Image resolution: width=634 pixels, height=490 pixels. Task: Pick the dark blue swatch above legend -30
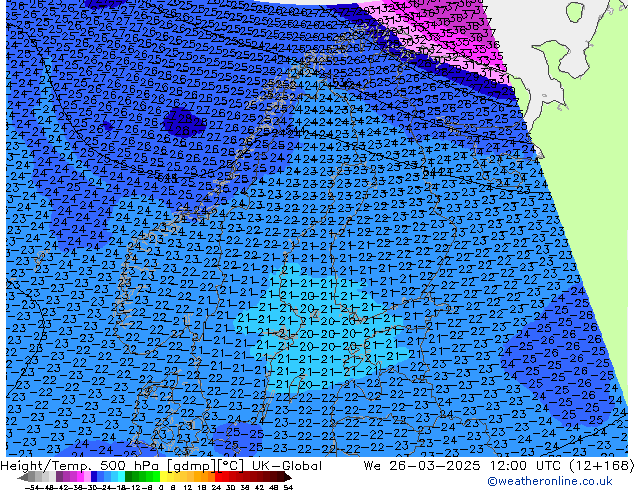[x=94, y=477]
